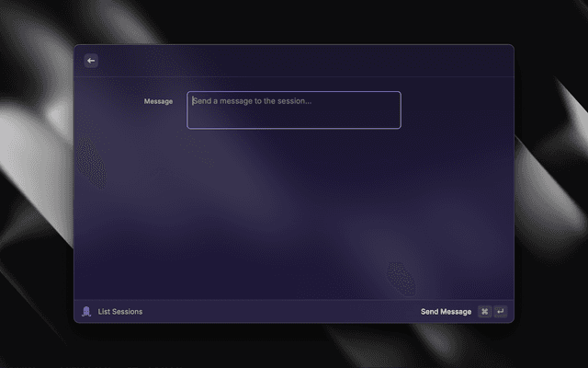Select the ⌘ shortcut key hint
The width and height of the screenshot is (588, 368).
pos(484,312)
